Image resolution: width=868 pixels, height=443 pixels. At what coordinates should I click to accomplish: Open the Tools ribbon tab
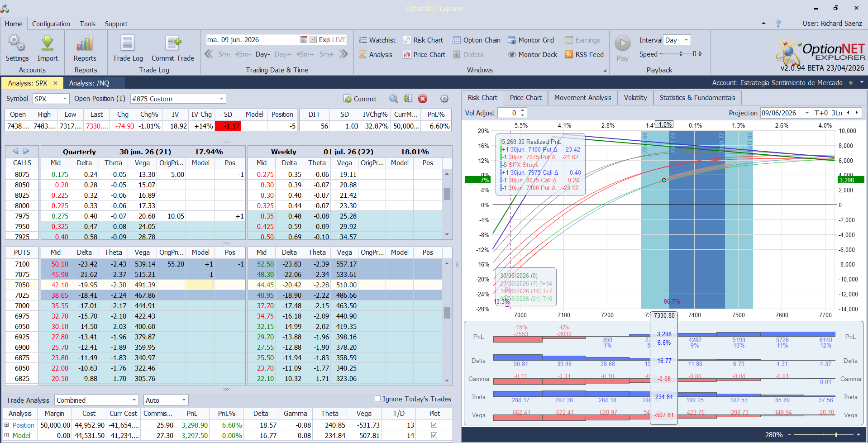click(88, 24)
